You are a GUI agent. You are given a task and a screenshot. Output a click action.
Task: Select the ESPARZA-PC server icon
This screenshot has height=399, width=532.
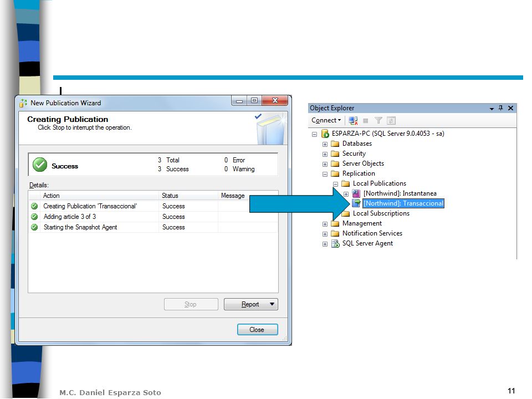[x=325, y=134]
